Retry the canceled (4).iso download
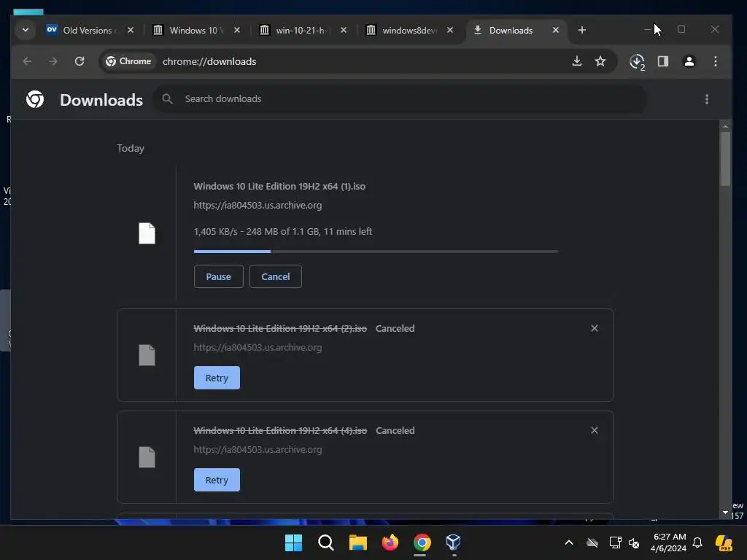Viewport: 747px width, 560px height. [x=217, y=480]
